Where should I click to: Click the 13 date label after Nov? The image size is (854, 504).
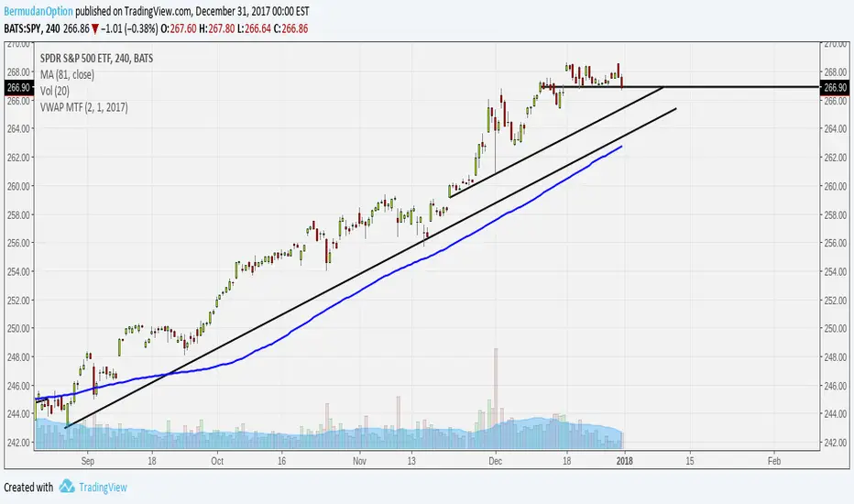411,461
